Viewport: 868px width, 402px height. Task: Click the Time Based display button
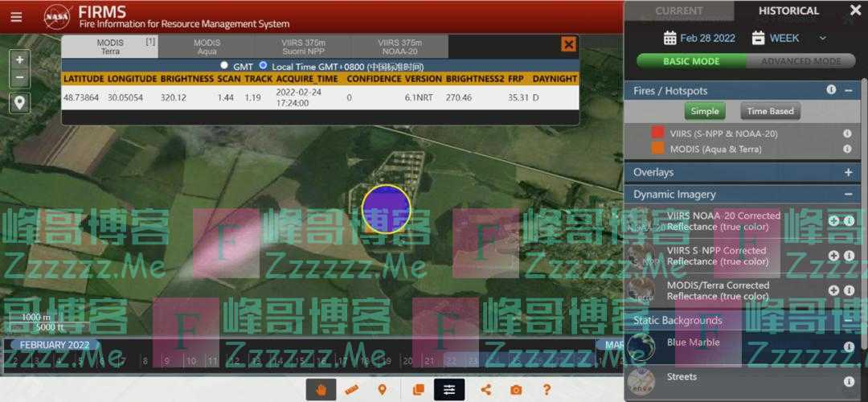tap(770, 111)
